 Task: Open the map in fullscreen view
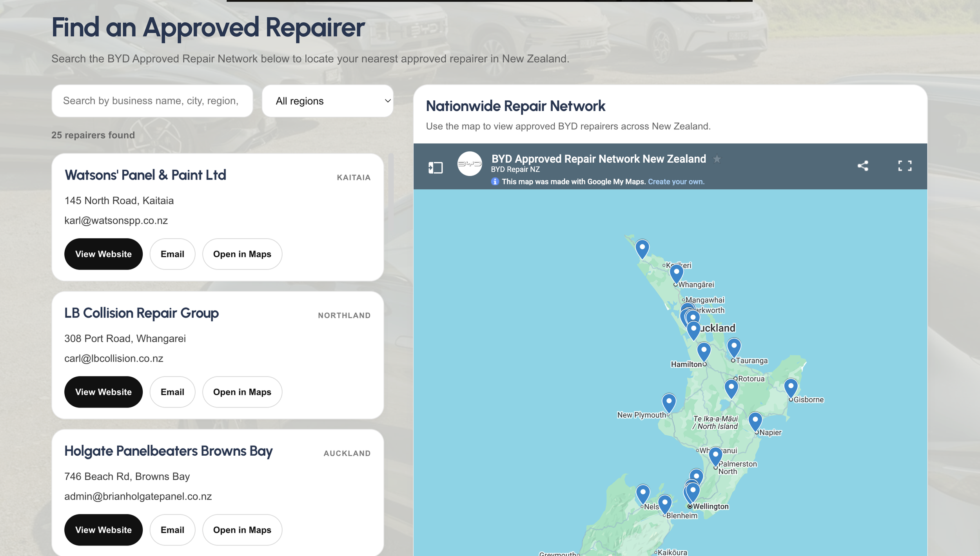pos(905,166)
